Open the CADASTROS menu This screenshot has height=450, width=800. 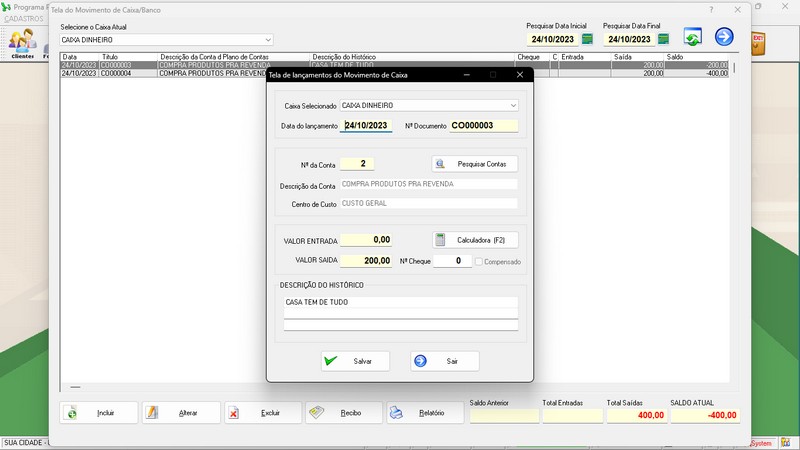click(x=24, y=19)
